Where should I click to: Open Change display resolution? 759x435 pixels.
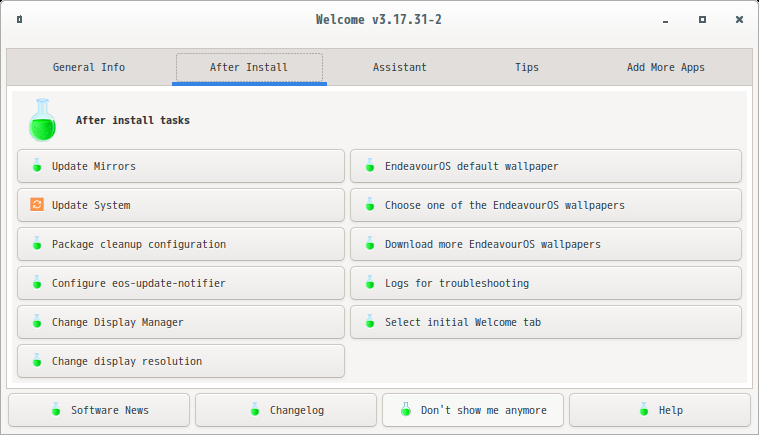[181, 361]
